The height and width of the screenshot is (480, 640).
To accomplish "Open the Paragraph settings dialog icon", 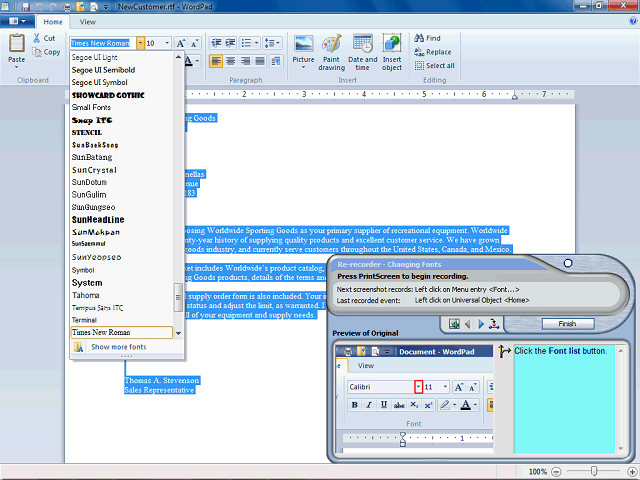I will (276, 61).
